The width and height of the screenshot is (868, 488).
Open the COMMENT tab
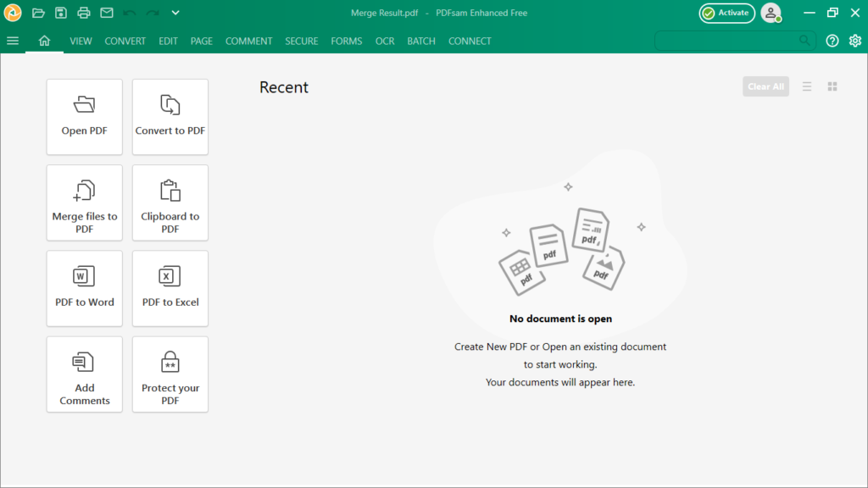point(248,41)
